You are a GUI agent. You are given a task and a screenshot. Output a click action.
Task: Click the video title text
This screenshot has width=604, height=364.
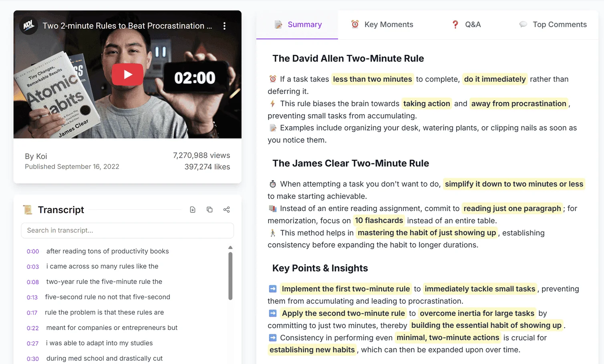[127, 26]
